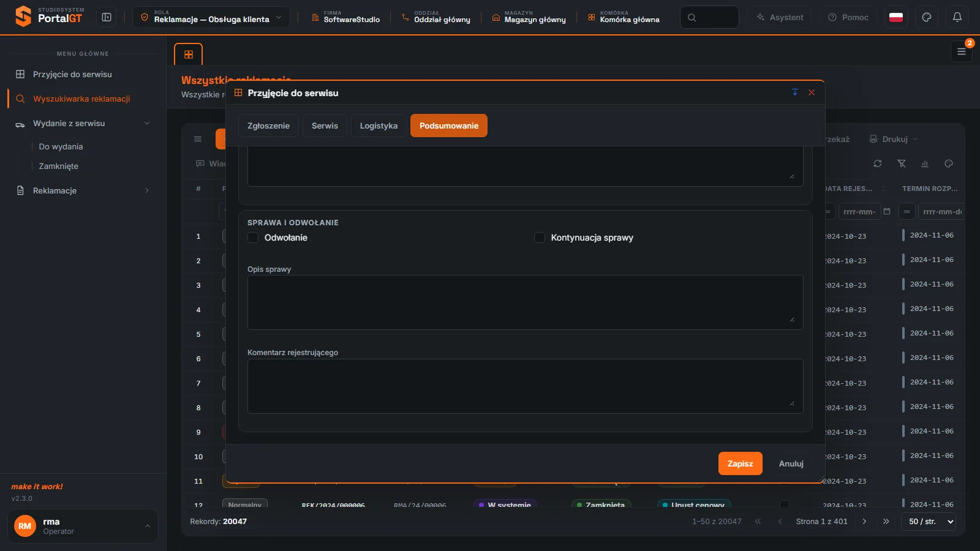This screenshot has width=980, height=551.
Task: Open Do wydania submenu item
Action: pyautogui.click(x=61, y=146)
